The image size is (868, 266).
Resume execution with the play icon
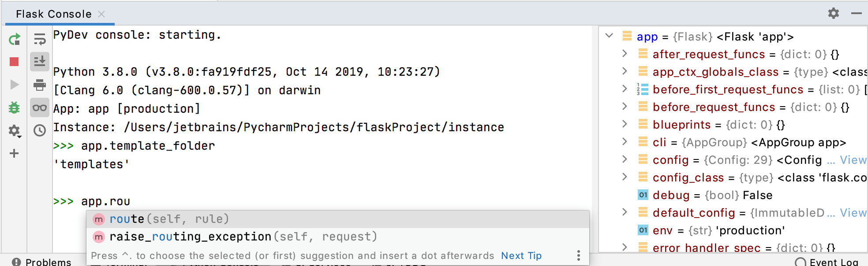(14, 85)
